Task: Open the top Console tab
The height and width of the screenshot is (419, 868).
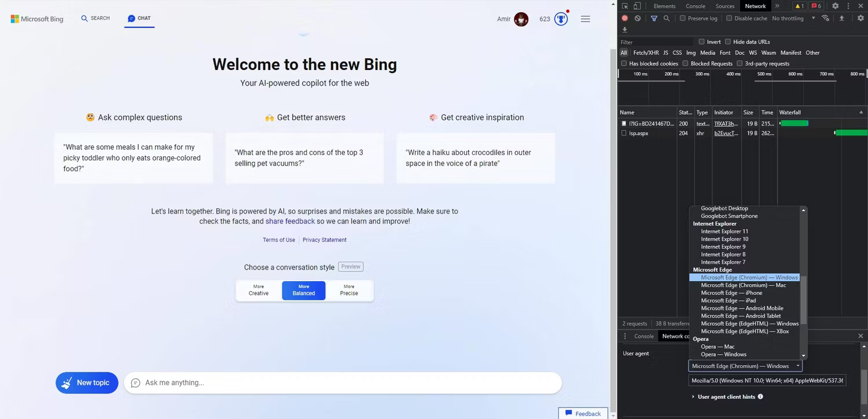Action: (x=696, y=6)
